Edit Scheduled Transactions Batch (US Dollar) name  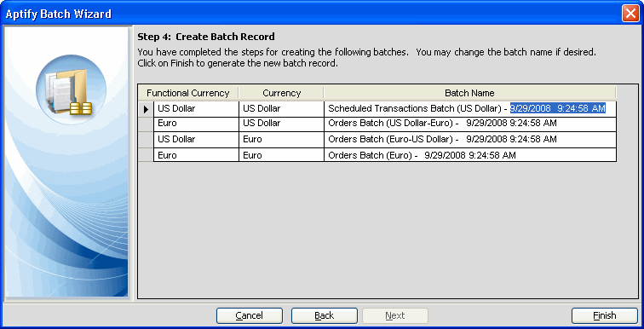(x=470, y=109)
